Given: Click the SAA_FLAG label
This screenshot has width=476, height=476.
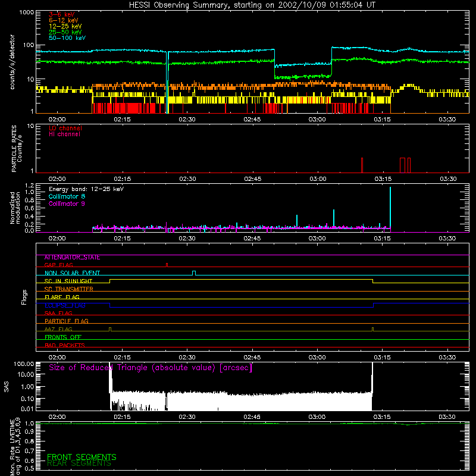Looking at the screenshot, I should 58,313.
